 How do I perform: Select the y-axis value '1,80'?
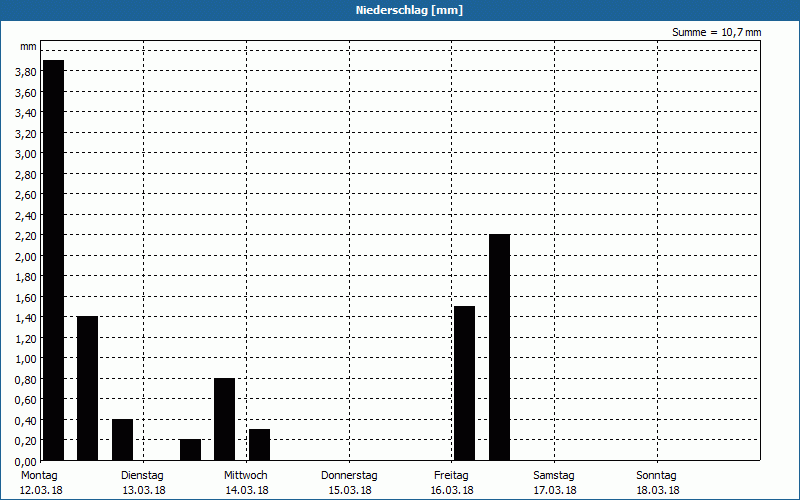tap(26, 277)
